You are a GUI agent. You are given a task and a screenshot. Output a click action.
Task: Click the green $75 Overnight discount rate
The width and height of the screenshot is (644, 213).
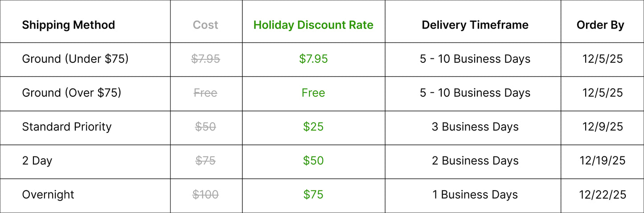pyautogui.click(x=313, y=195)
